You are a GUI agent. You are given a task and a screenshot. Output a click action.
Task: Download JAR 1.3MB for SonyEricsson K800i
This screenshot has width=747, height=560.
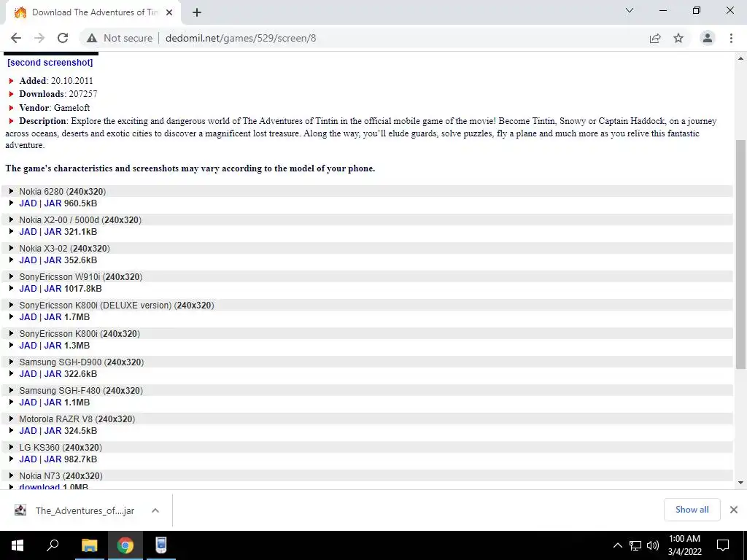(53, 345)
